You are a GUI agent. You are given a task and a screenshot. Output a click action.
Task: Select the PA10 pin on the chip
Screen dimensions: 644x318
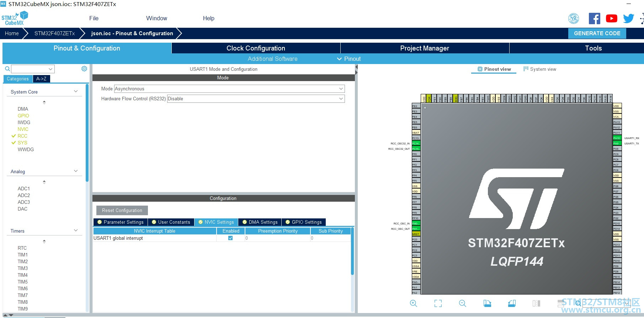(x=617, y=138)
